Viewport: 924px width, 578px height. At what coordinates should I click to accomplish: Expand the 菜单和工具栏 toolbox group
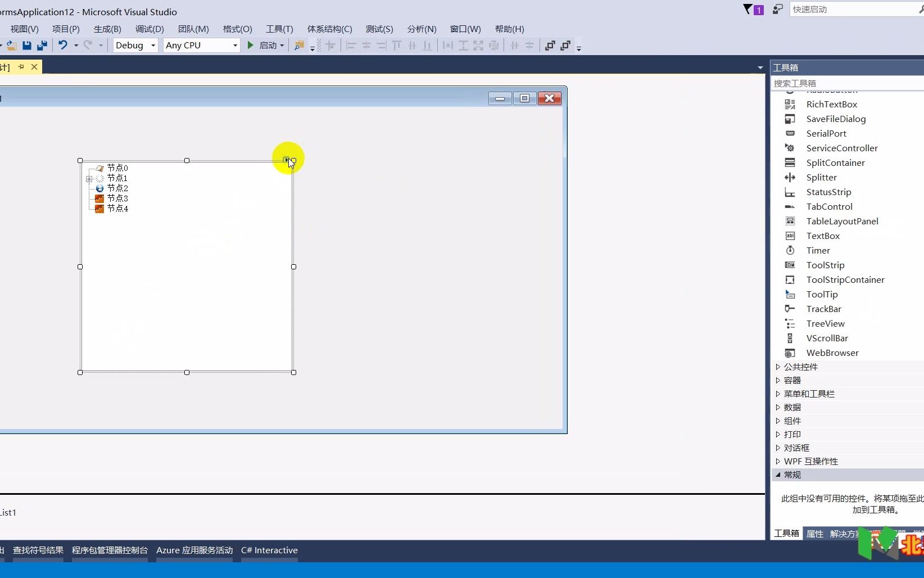[778, 394]
